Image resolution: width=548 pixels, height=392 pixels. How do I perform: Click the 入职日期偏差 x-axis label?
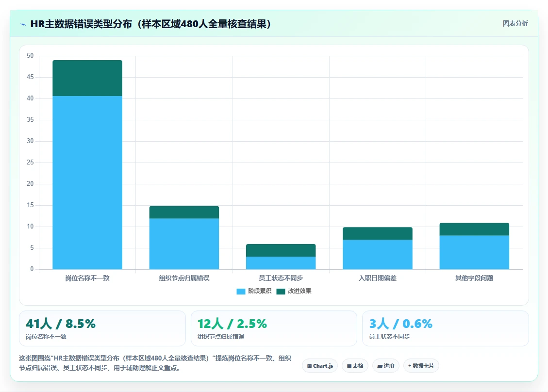[378, 278]
